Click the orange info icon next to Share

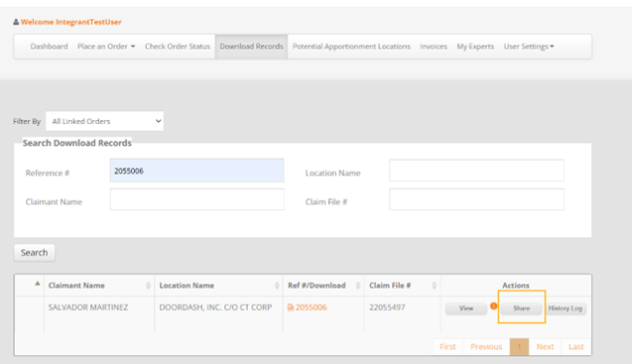pos(493,305)
